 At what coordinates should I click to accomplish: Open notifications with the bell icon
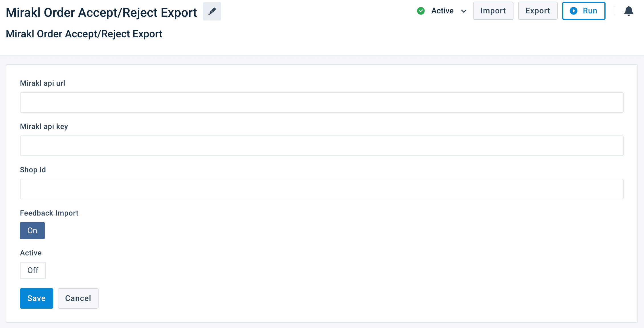(628, 11)
